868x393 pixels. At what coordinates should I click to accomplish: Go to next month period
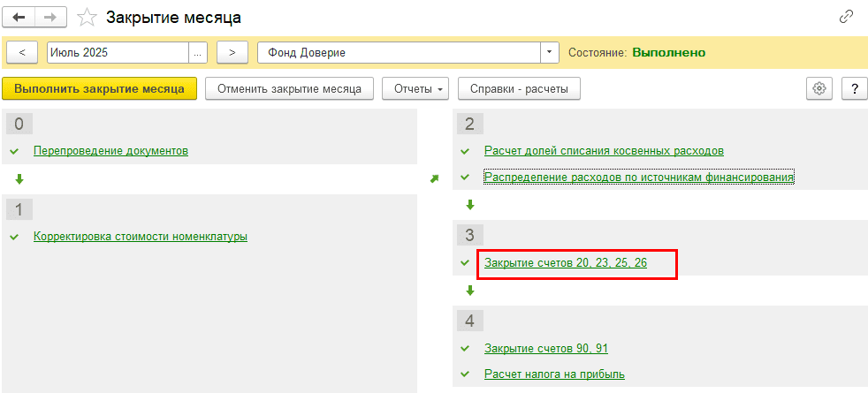pos(232,52)
